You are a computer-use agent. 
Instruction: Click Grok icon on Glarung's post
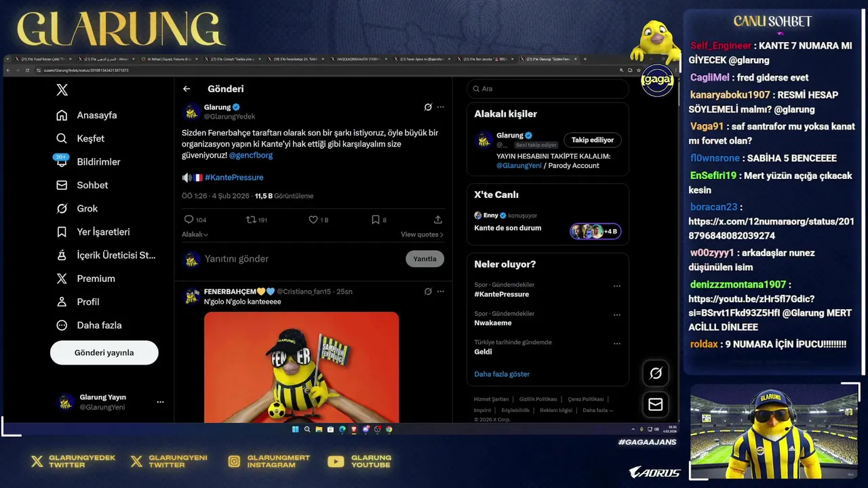pyautogui.click(x=428, y=107)
